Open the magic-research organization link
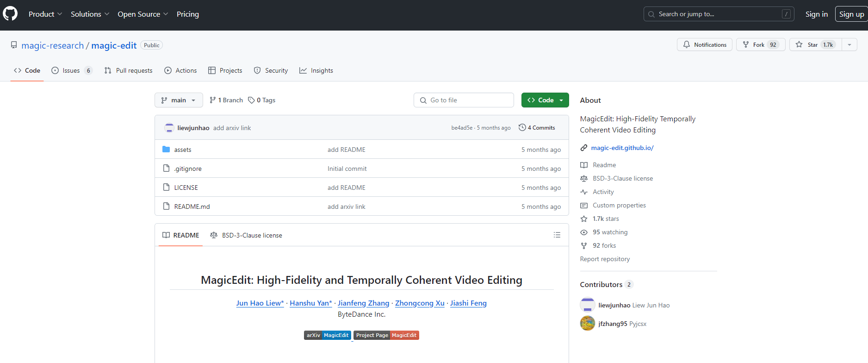Image resolution: width=868 pixels, height=363 pixels. (x=53, y=45)
